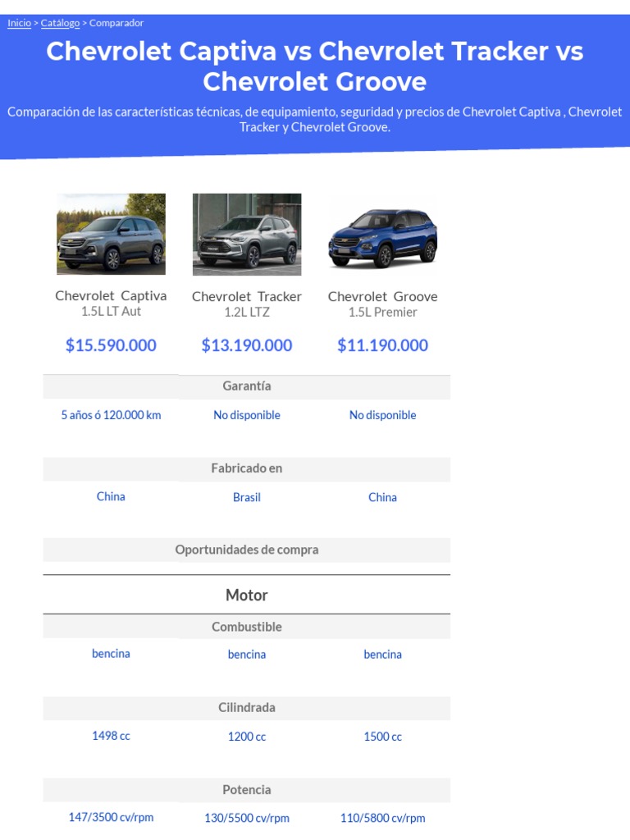The width and height of the screenshot is (630, 840).
Task: Click the Brasil origin value
Action: click(247, 498)
